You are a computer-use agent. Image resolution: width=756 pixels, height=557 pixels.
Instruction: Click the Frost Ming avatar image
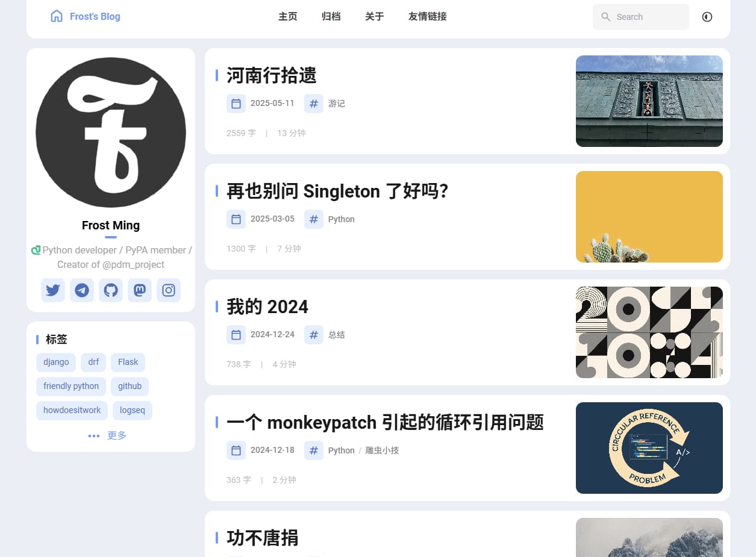pos(111,132)
